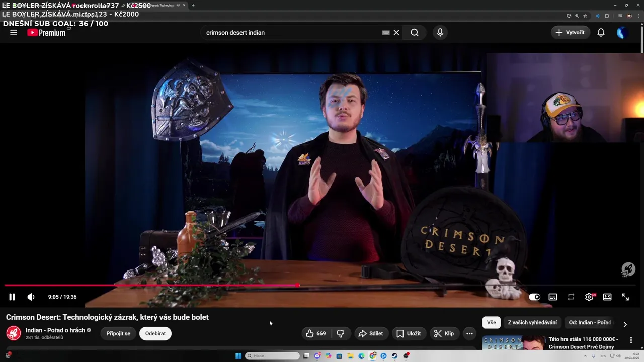The height and width of the screenshot is (362, 644).
Task: Open the on-screen keyboard icon in search box
Action: [x=386, y=32]
